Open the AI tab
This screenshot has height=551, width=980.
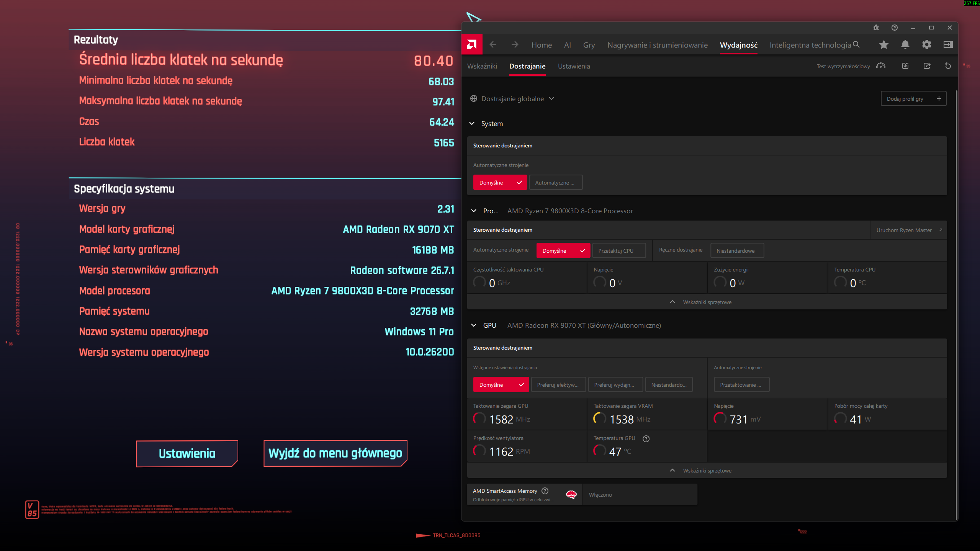pyautogui.click(x=568, y=45)
